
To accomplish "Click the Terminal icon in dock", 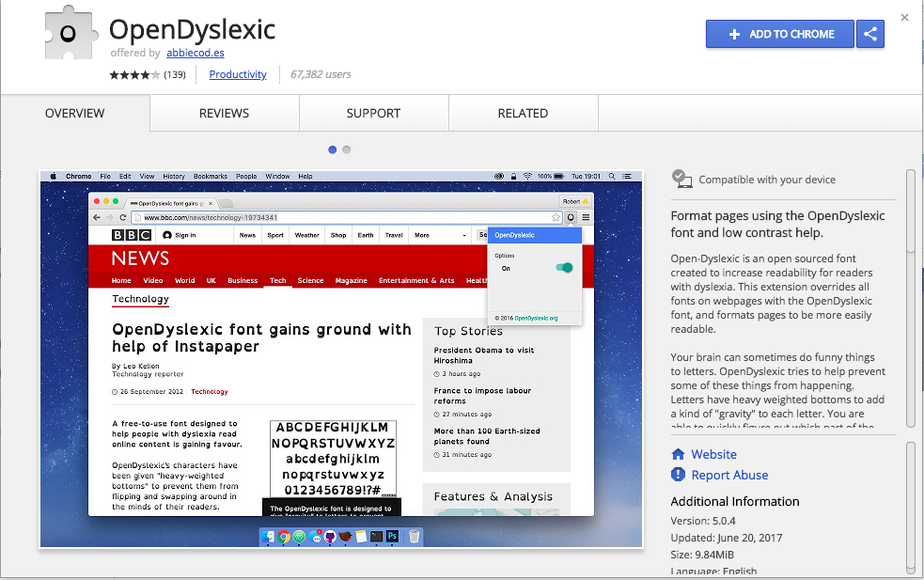I will (x=376, y=537).
